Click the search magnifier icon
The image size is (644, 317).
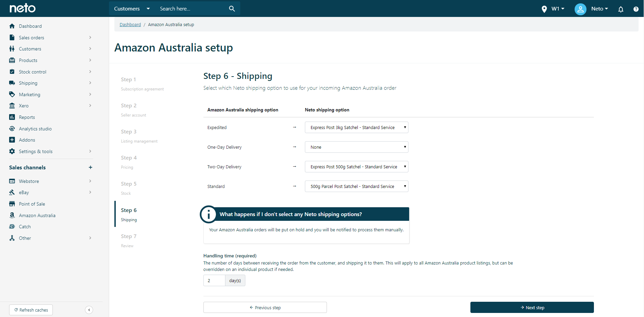click(232, 8)
